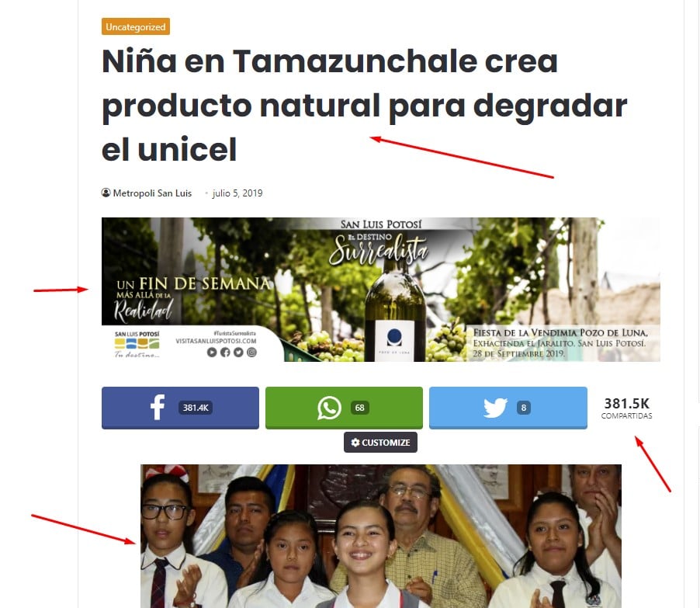This screenshot has height=608, width=700.
Task: Click the YouTube play icon in banner
Action: click(x=212, y=353)
